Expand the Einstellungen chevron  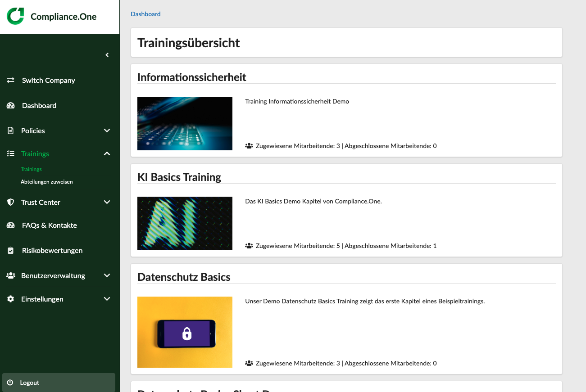[107, 299]
